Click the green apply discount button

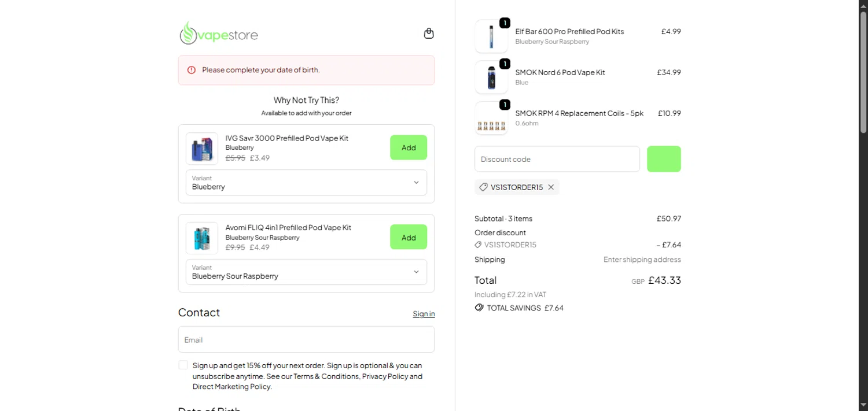click(664, 159)
